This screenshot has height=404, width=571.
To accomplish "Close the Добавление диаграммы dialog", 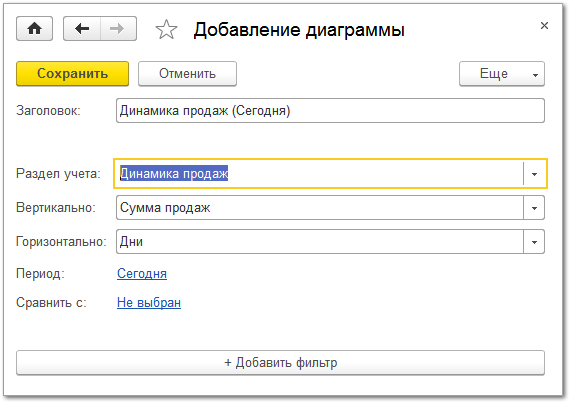I will pos(544,26).
